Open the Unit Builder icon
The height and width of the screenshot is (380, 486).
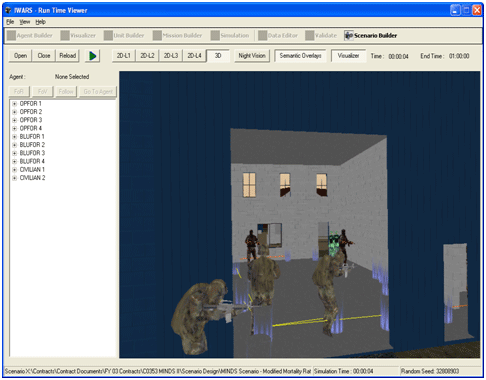(x=108, y=35)
